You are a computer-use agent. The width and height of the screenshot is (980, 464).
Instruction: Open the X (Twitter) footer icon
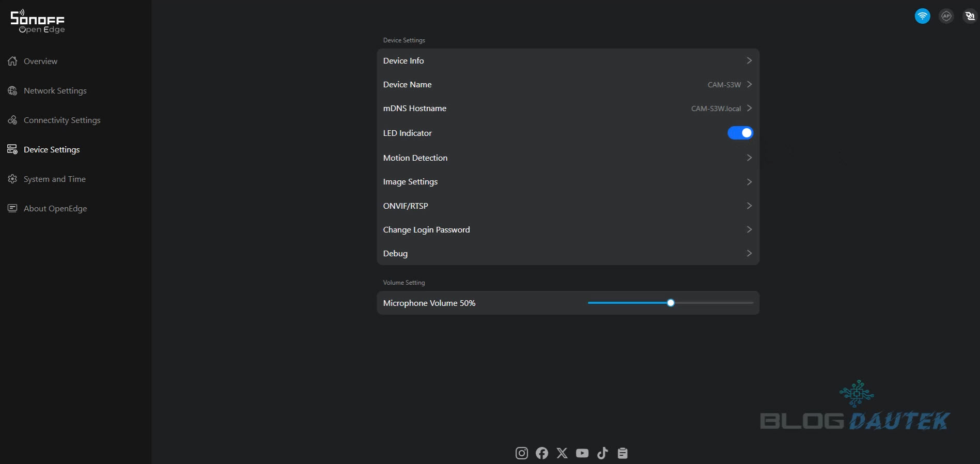pyautogui.click(x=562, y=453)
